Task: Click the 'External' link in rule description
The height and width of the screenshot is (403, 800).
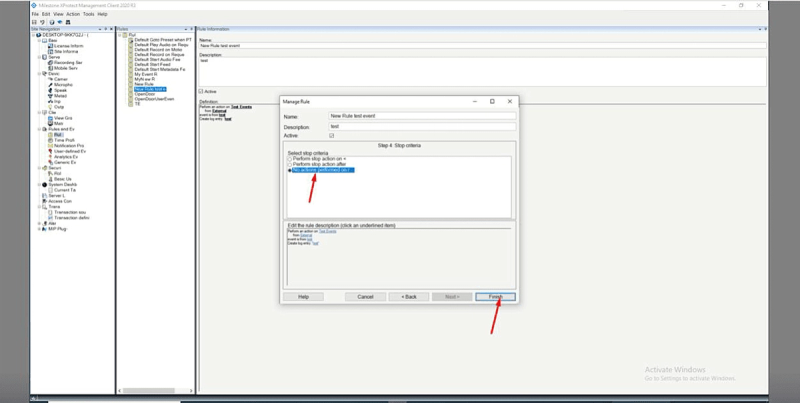Action: 306,235
